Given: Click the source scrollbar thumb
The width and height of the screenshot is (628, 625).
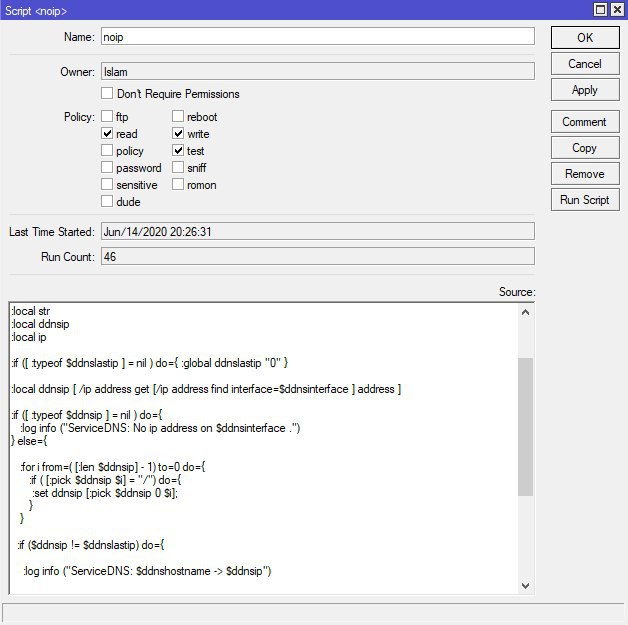Looking at the screenshot, I should pyautogui.click(x=525, y=427).
